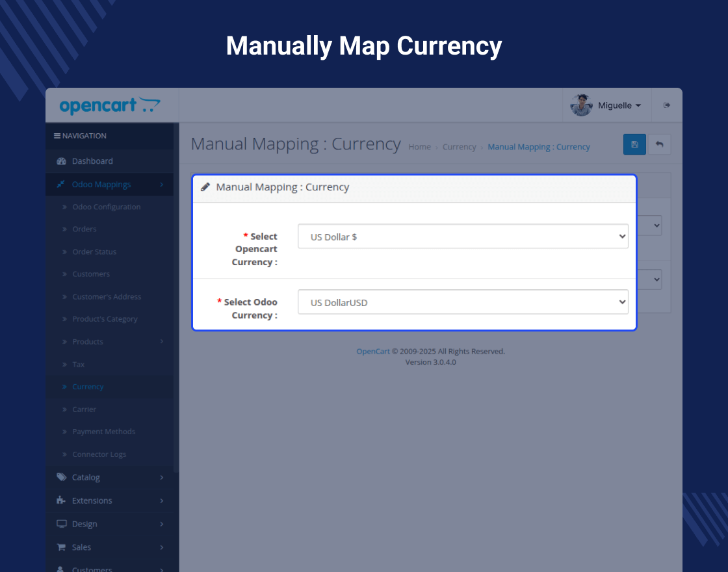
Task: Click the Sales shopping cart icon
Action: pyautogui.click(x=61, y=547)
